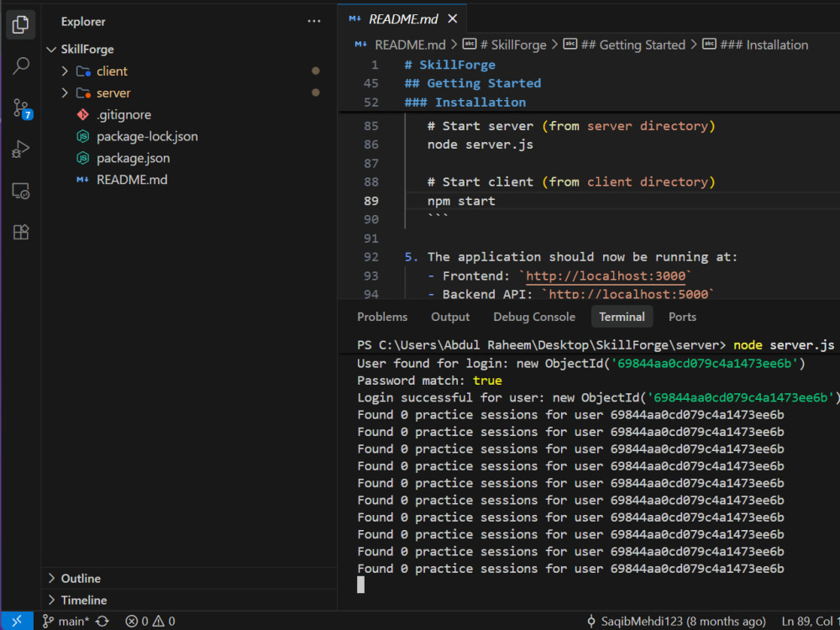Place cursor on 'npm start' line
840x630 pixels.
(x=461, y=201)
